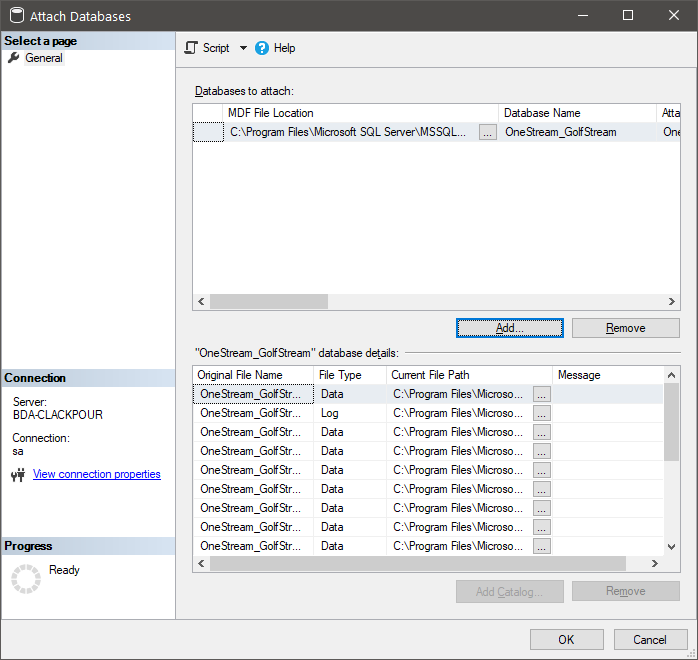Screen dimensions: 698x660
Task: Click the OK button
Action: [x=567, y=640]
